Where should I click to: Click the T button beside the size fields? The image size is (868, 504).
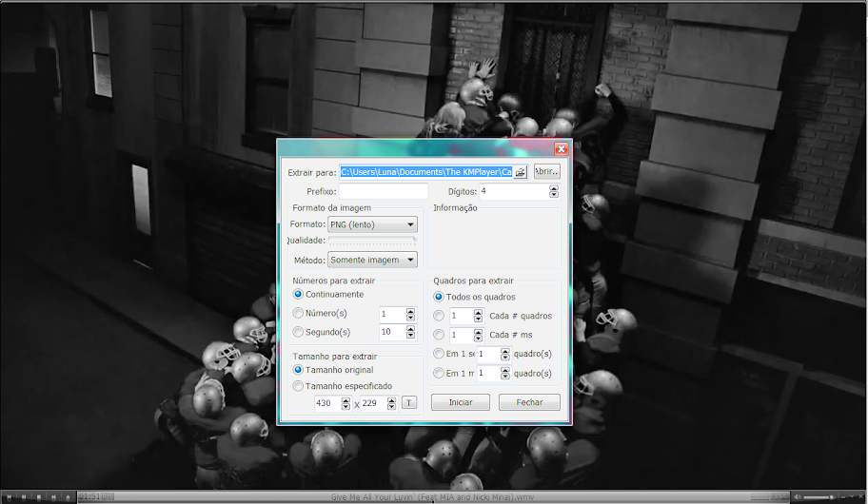pos(408,403)
